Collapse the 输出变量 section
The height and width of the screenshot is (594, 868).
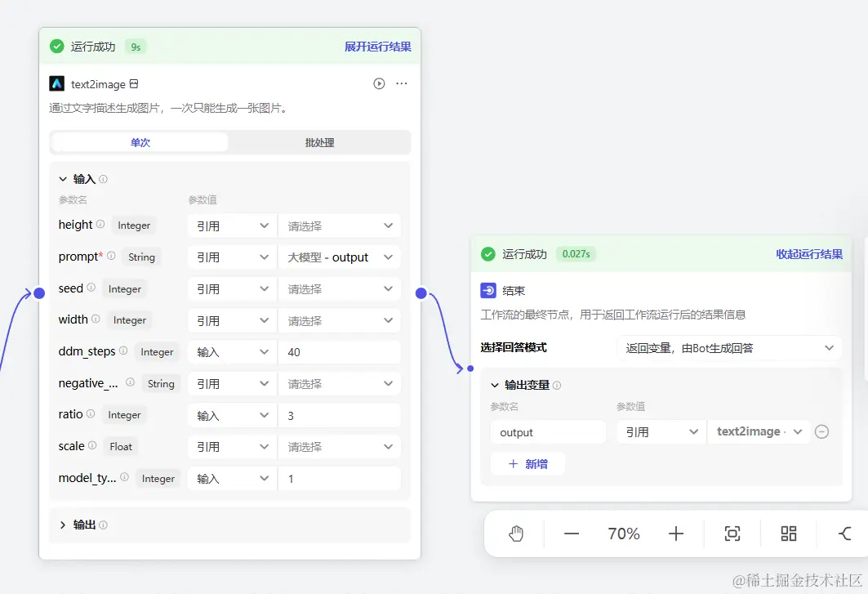[x=494, y=385]
